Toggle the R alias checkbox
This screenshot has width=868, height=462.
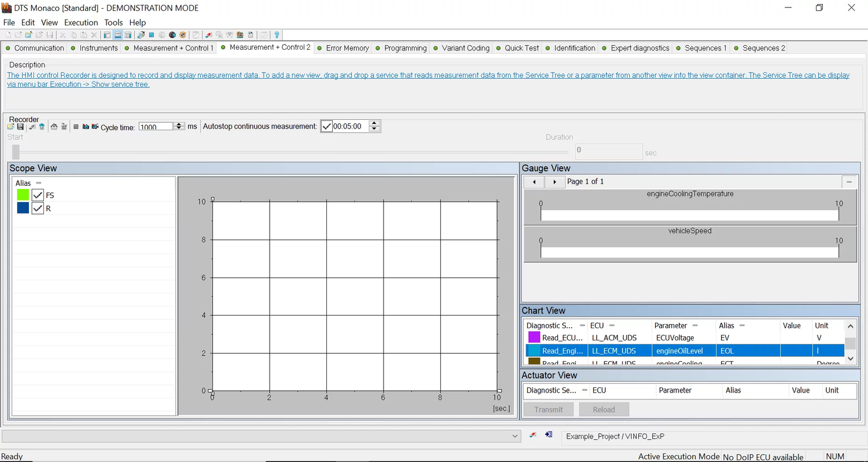pos(38,208)
